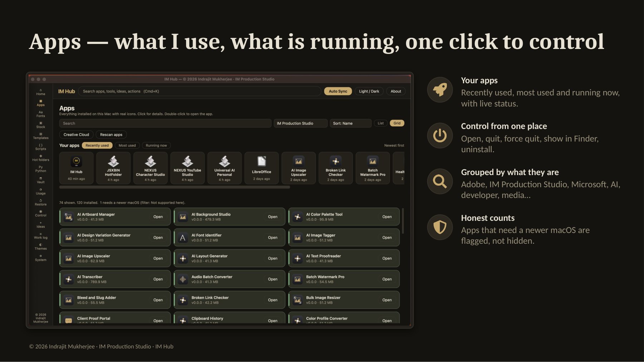Open the Fonts section in the sidebar

pos(40,114)
